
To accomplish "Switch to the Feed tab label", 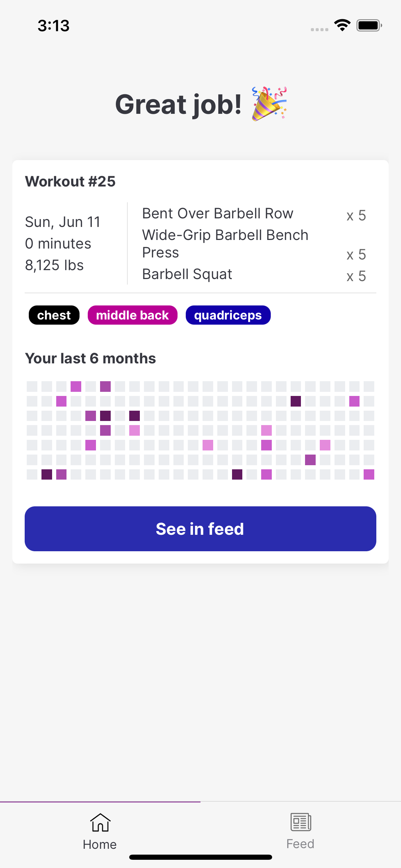I will tap(300, 844).
